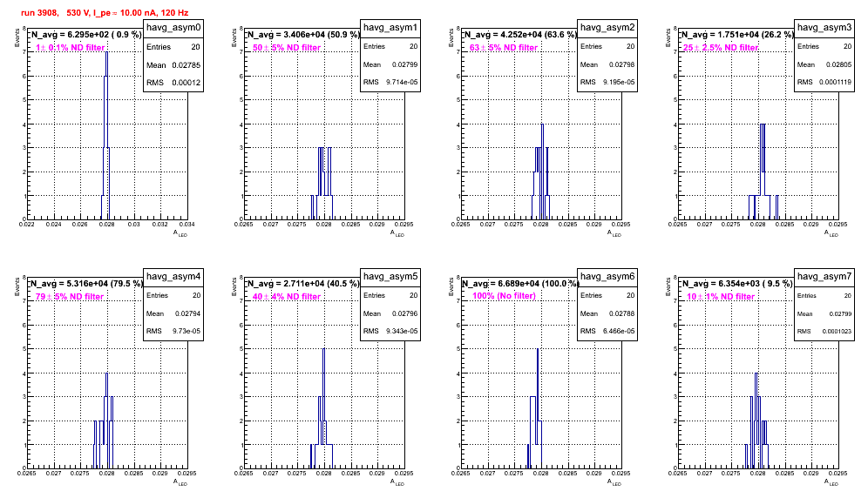Click RMS 9.714e-05 in havg_asym1 stats
The height and width of the screenshot is (498, 868).
(390, 82)
